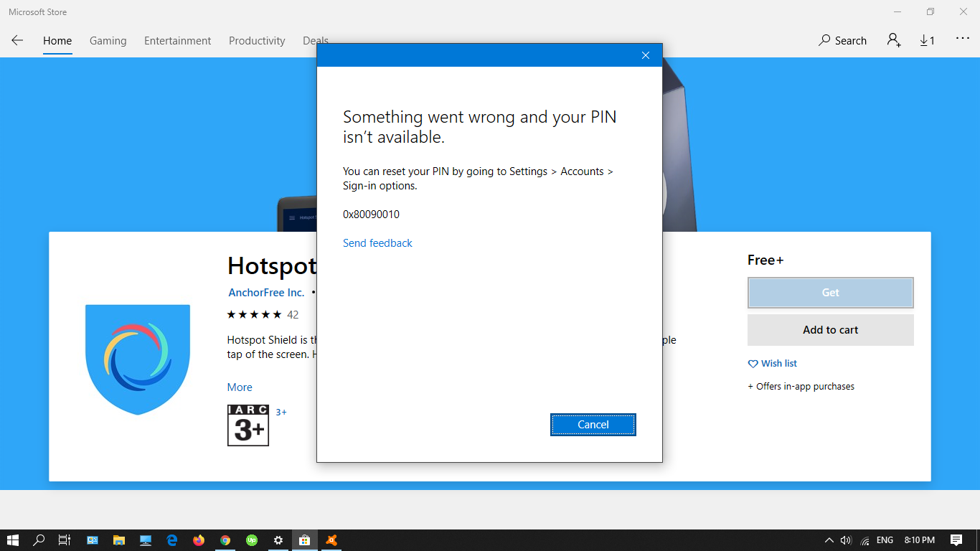Open the three-dot See more menu

tap(963, 39)
